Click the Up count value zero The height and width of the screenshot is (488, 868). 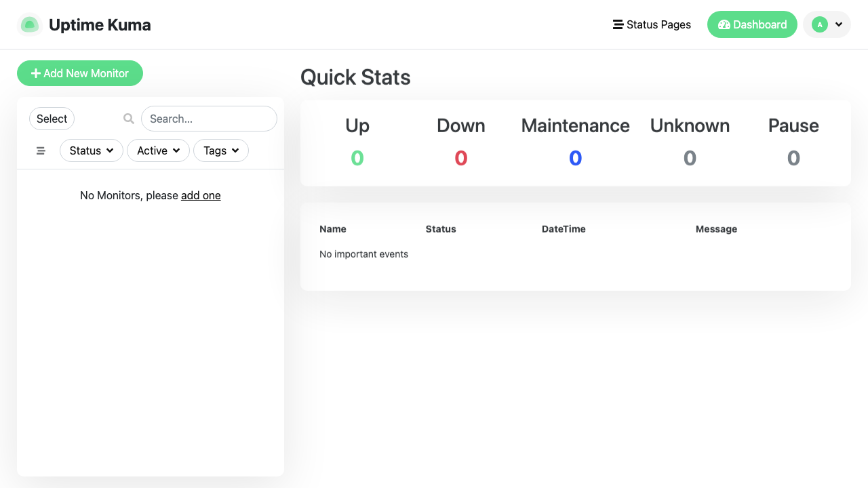click(357, 158)
